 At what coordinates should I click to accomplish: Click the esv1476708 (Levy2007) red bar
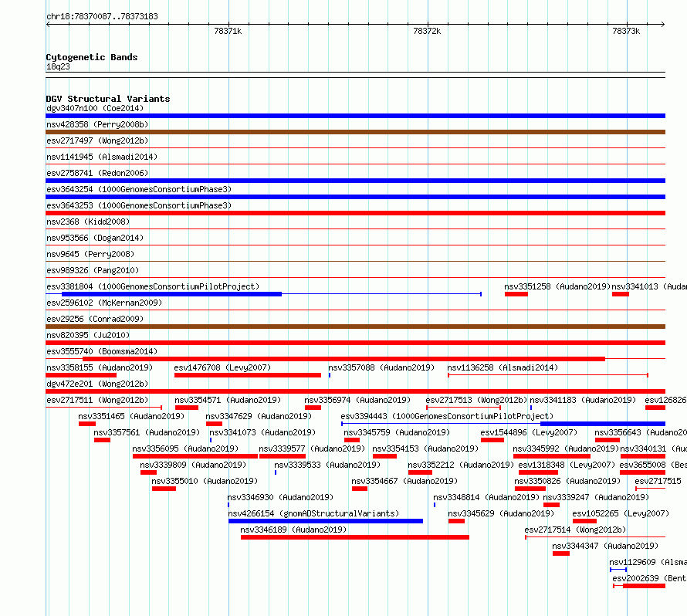click(248, 375)
